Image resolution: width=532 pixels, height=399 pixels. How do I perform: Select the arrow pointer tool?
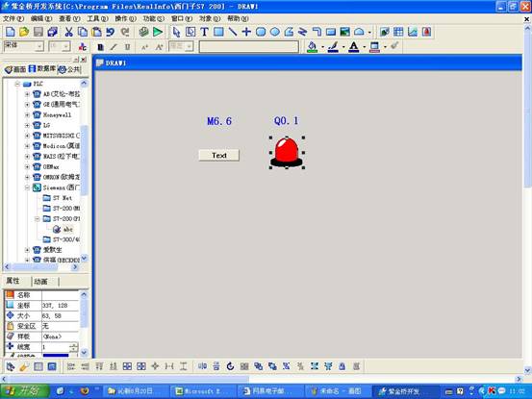pyautogui.click(x=176, y=32)
